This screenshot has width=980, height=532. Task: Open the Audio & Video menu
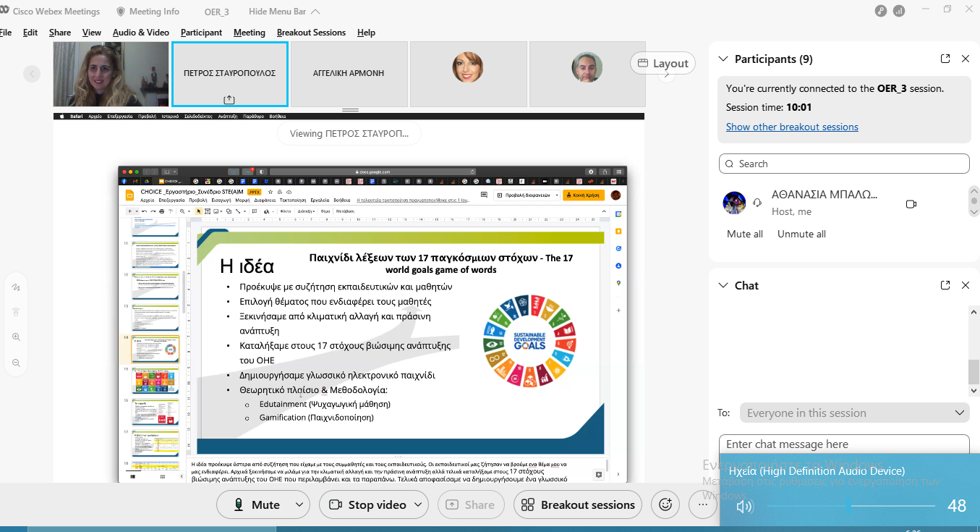pos(140,33)
